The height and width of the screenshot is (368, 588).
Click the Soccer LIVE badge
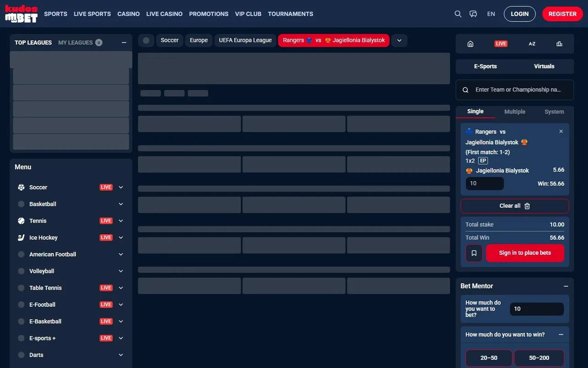pyautogui.click(x=106, y=187)
